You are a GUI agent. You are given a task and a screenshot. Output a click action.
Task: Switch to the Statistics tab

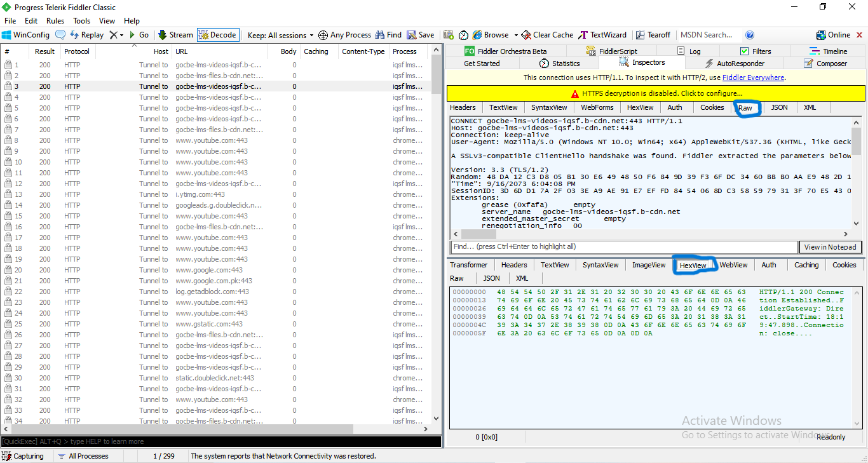pyautogui.click(x=559, y=64)
